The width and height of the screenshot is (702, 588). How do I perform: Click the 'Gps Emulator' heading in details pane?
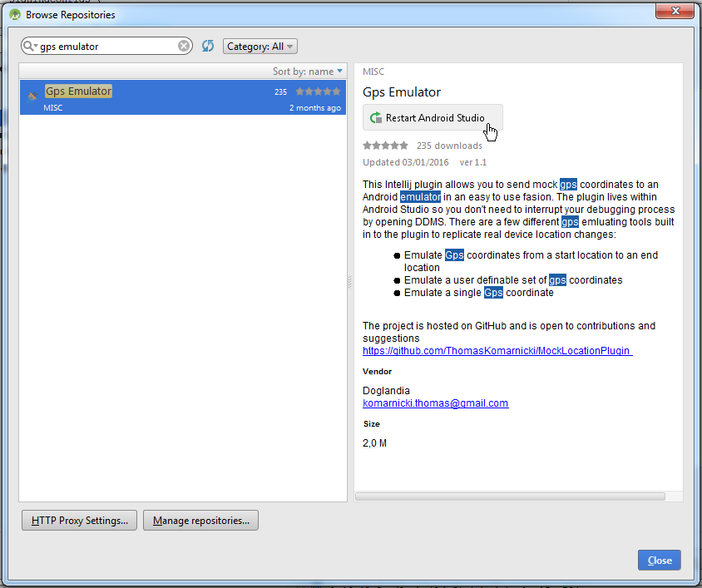pos(401,91)
